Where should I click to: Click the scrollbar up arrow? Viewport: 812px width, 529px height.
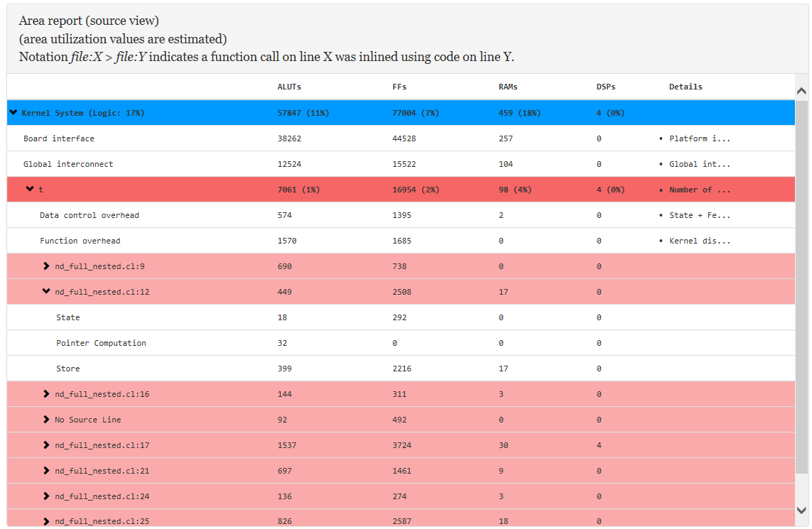pyautogui.click(x=801, y=91)
